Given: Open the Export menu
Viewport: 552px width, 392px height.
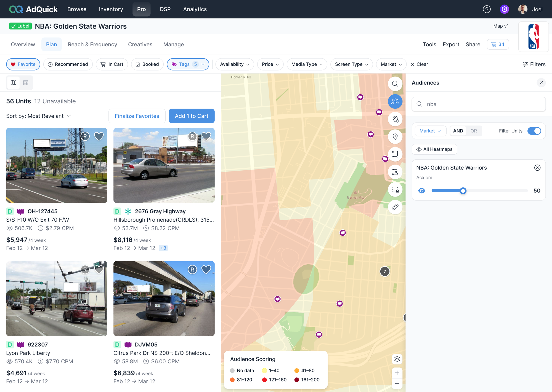Looking at the screenshot, I should 451,44.
